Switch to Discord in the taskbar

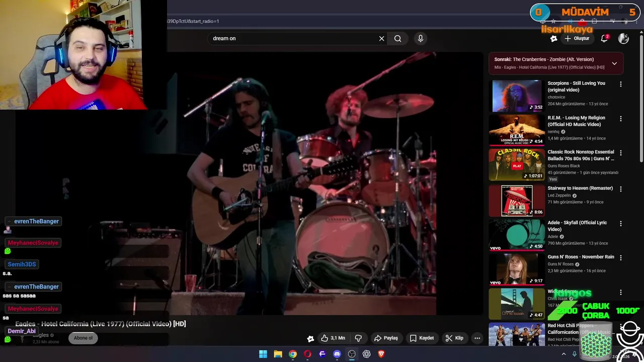(337, 354)
